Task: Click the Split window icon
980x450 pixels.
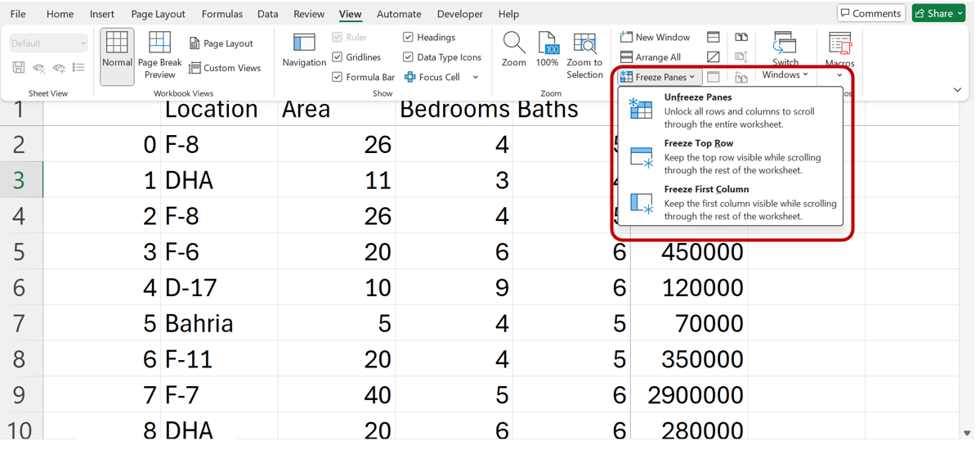Action: click(x=713, y=37)
